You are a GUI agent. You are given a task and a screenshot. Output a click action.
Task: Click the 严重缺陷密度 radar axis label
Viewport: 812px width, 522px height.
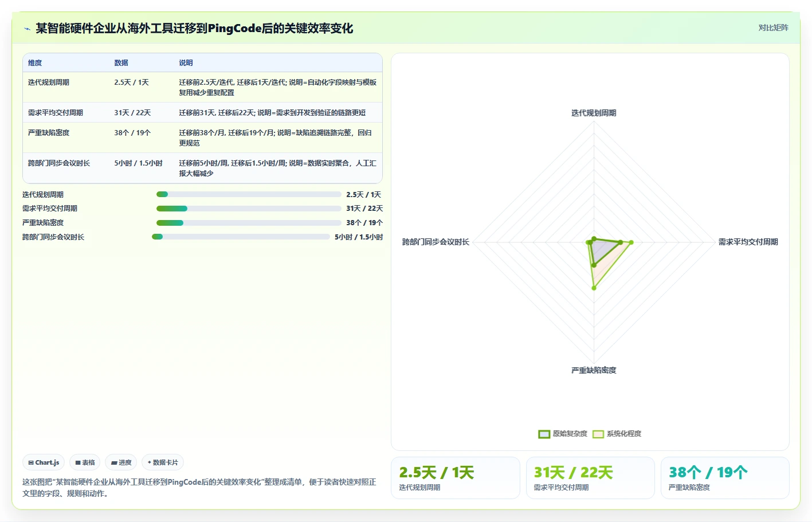click(x=594, y=370)
